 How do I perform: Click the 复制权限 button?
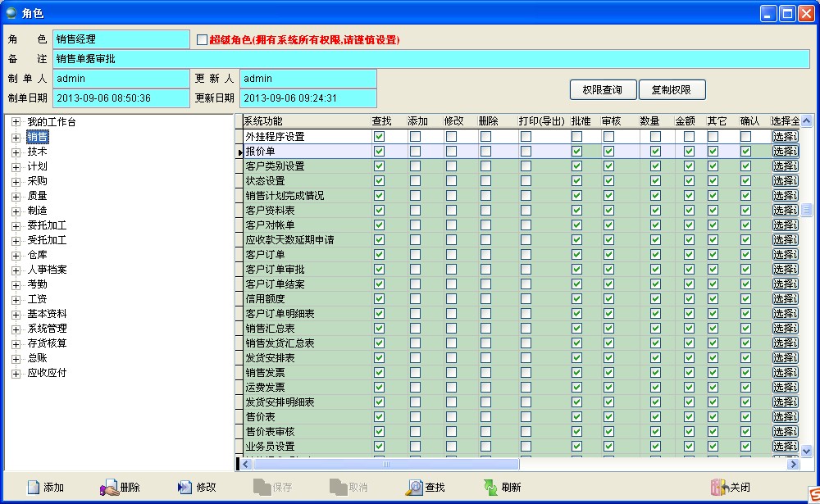(672, 89)
